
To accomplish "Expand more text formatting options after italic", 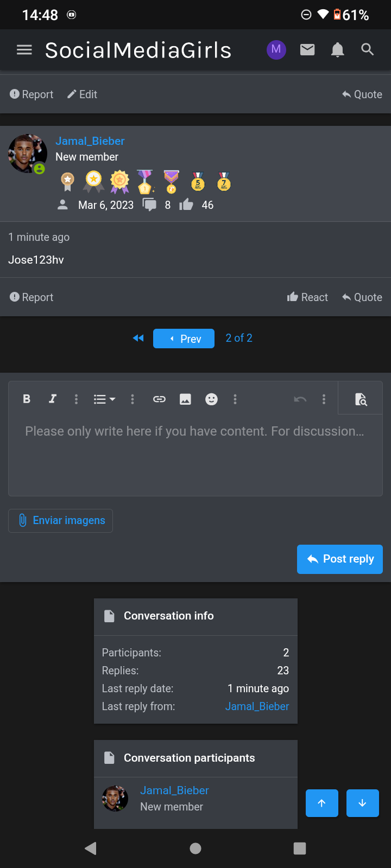I will (76, 399).
